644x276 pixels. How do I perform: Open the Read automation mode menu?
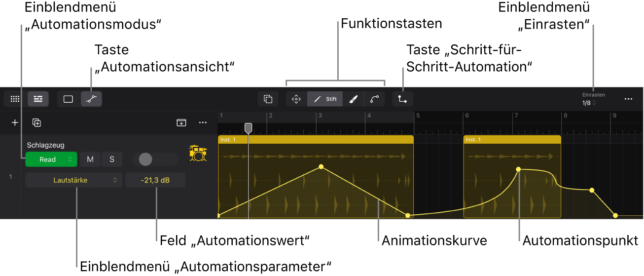(x=51, y=159)
